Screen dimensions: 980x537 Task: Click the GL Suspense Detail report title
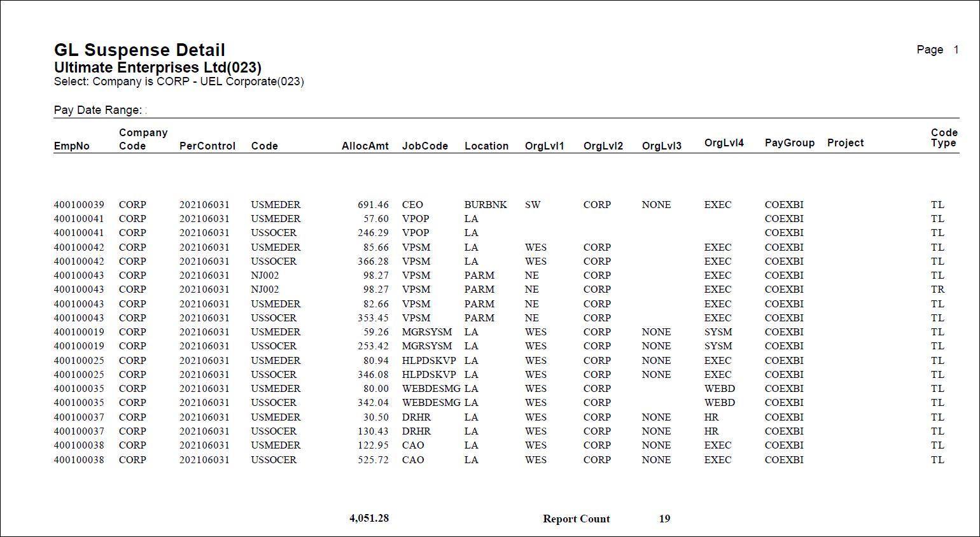pos(139,50)
